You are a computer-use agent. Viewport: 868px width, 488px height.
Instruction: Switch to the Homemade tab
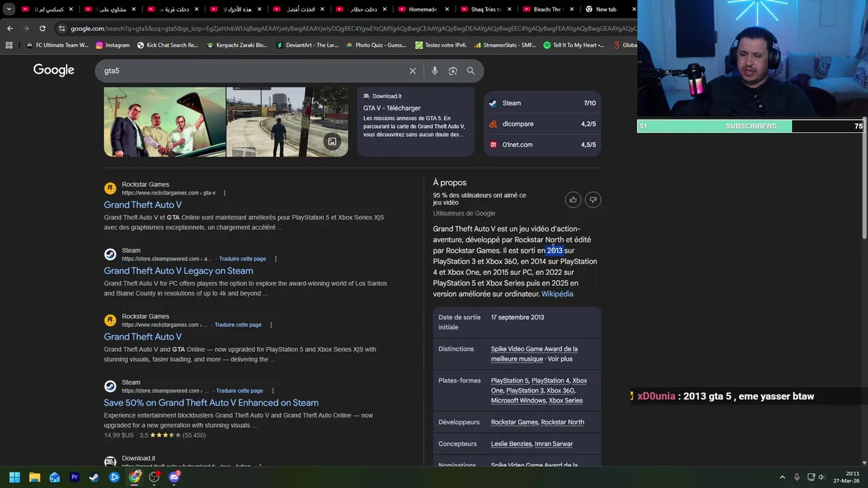tap(423, 9)
